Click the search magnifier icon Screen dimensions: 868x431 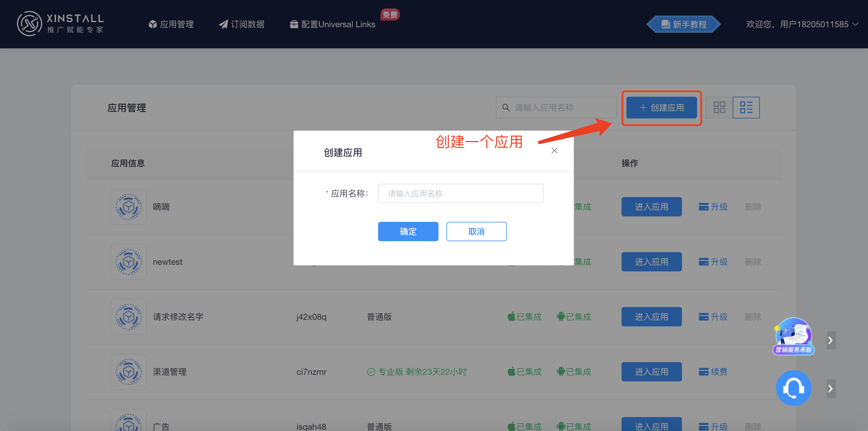point(506,108)
